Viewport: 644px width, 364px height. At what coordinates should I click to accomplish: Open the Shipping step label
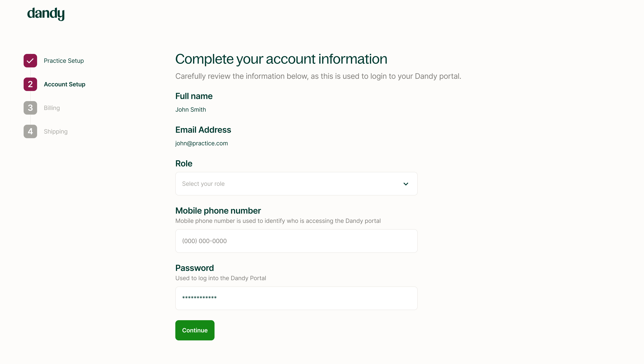point(55,131)
